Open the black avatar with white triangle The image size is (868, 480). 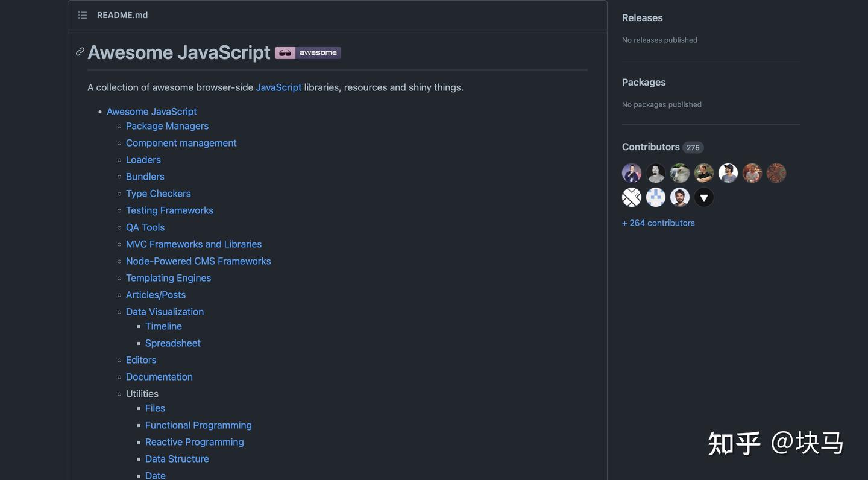704,197
